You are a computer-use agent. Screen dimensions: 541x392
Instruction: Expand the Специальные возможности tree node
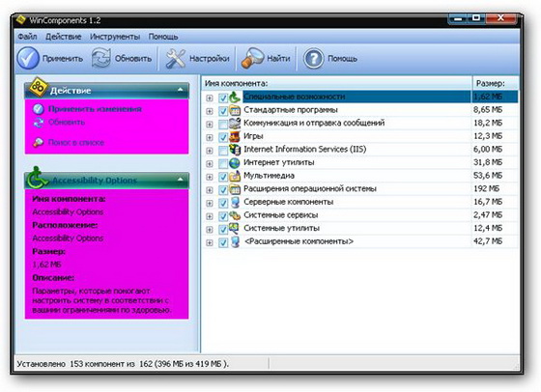pyautogui.click(x=209, y=98)
